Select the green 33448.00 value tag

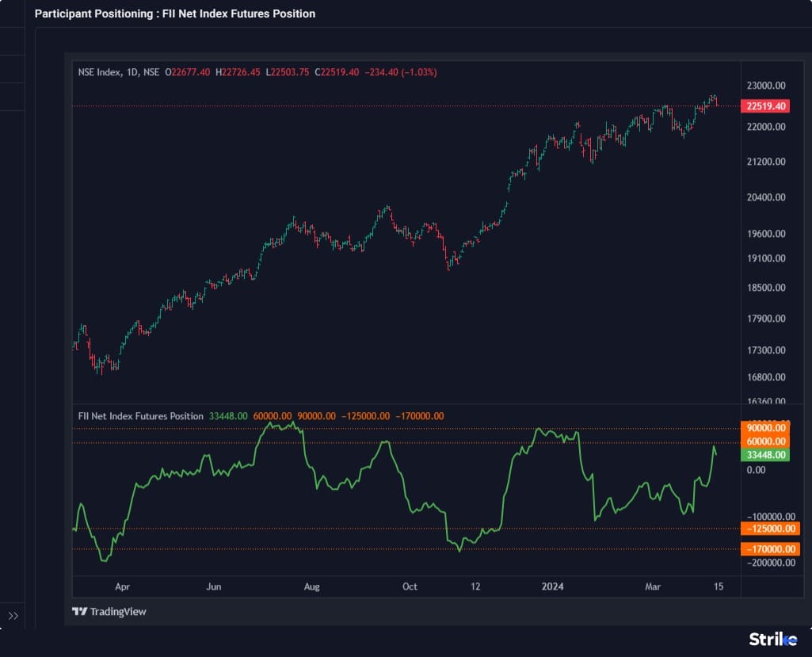(x=766, y=455)
